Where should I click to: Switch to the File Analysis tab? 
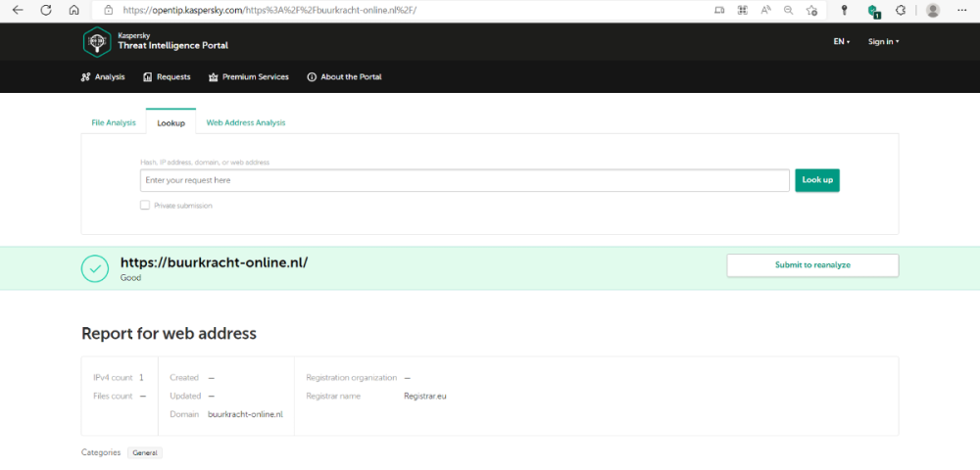[x=114, y=123]
